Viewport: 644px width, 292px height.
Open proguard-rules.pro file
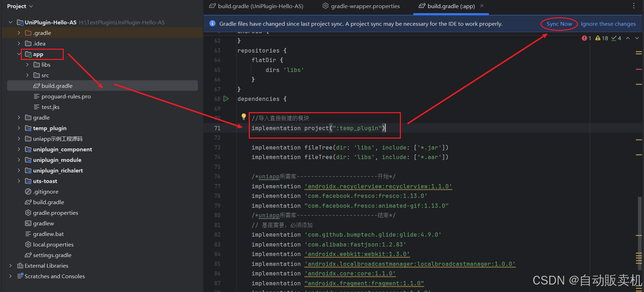point(66,96)
